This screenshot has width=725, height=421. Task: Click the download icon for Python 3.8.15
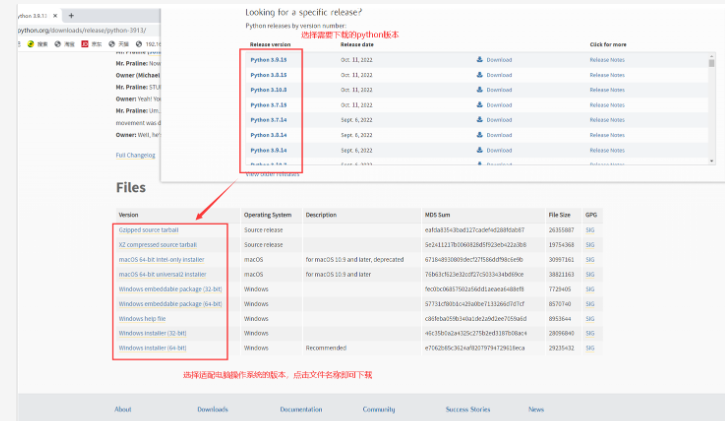coord(479,74)
